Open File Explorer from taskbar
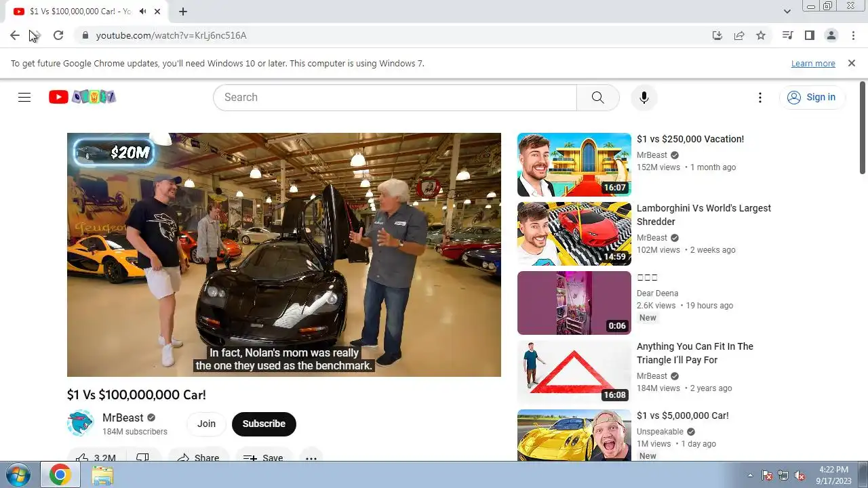Viewport: 868px width, 488px height. [x=102, y=475]
